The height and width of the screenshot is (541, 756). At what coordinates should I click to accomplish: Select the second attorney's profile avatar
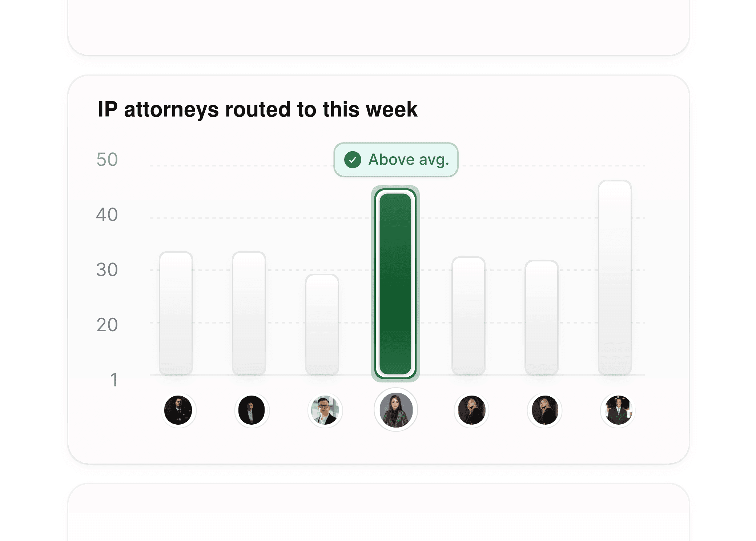tap(252, 410)
